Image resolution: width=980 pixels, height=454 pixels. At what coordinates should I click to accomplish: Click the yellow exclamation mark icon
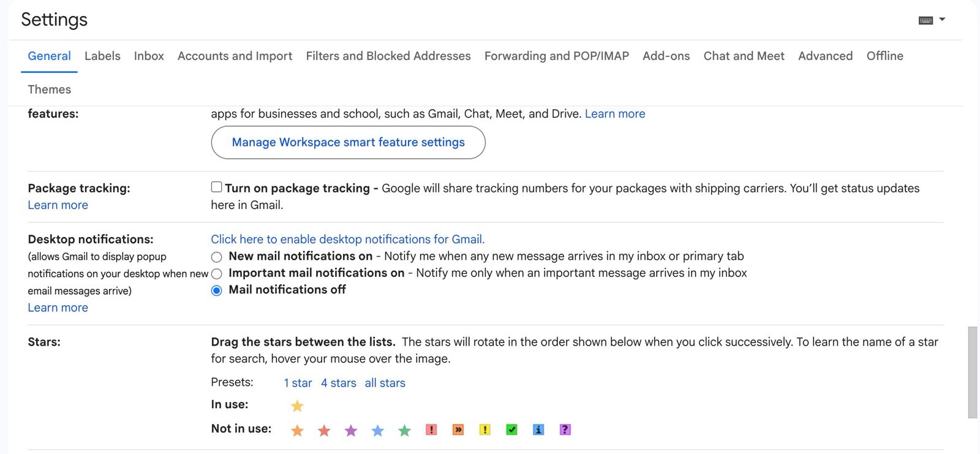coord(484,430)
